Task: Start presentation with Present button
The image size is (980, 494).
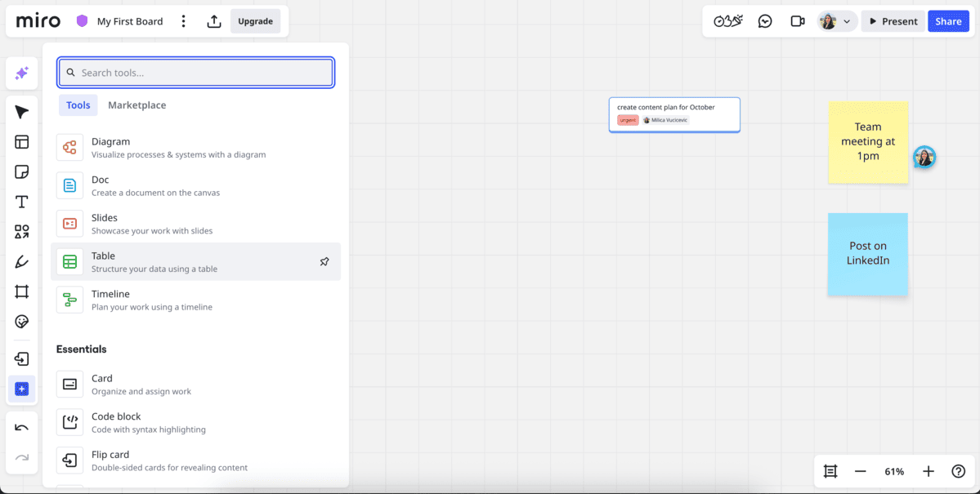Action: tap(893, 21)
